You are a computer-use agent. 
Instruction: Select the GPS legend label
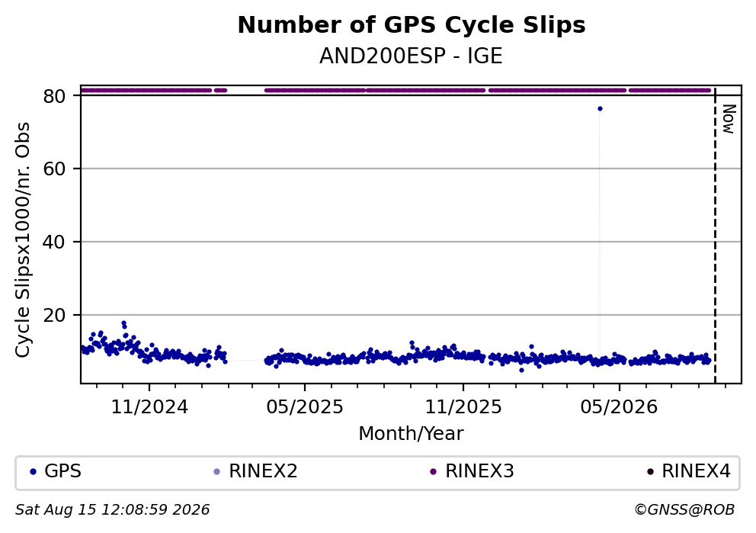(62, 471)
